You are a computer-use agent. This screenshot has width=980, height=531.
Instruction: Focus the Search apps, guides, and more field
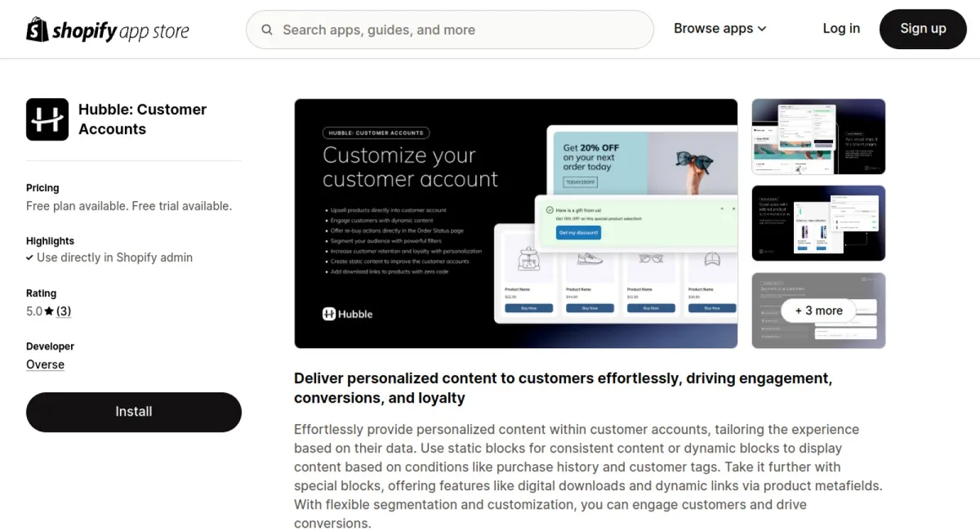(x=450, y=30)
